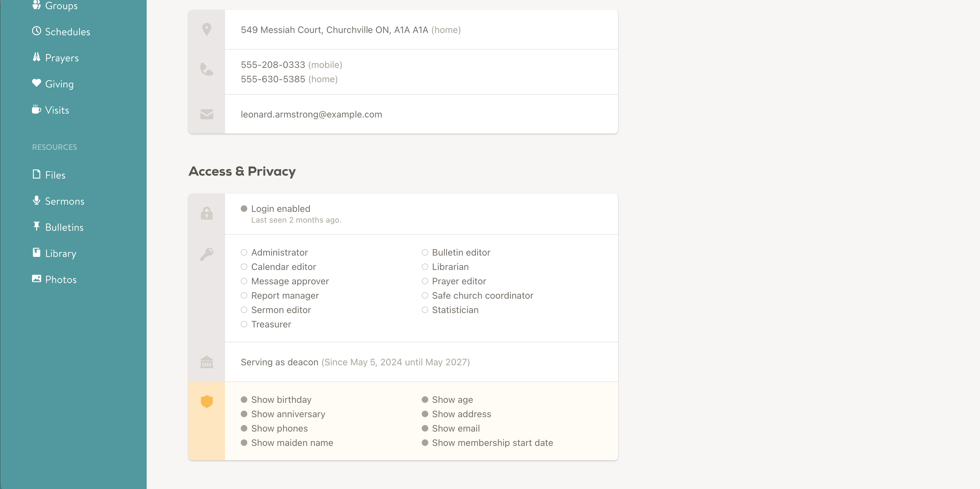
Task: Select the Librarian role
Action: pyautogui.click(x=445, y=267)
